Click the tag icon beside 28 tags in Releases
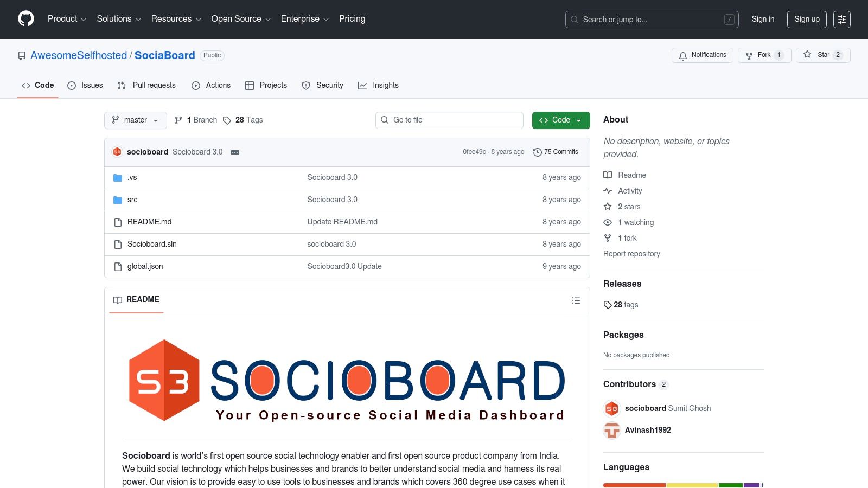The height and width of the screenshot is (488, 868). (608, 305)
